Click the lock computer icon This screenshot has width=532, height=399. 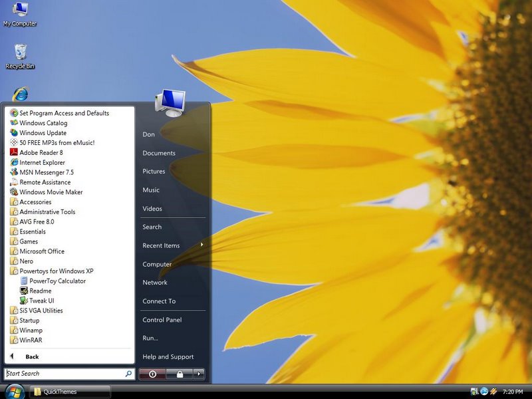[180, 374]
